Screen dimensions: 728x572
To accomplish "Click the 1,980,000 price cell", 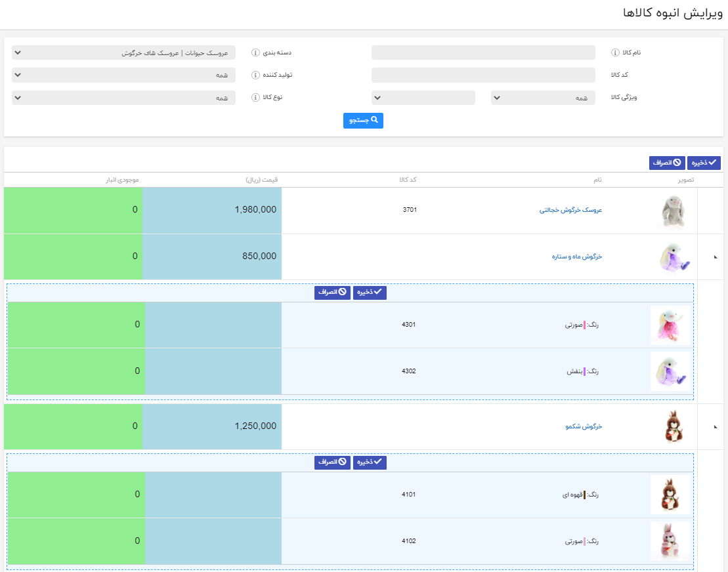I will (212, 210).
